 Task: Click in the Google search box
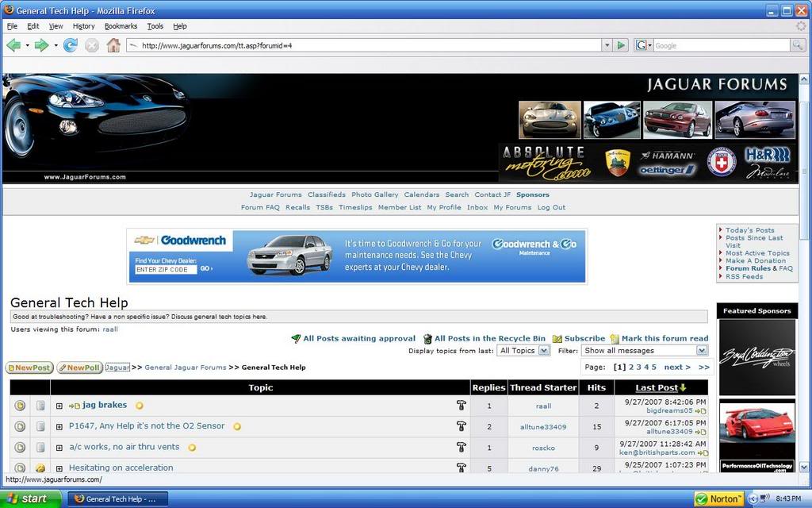click(x=722, y=45)
